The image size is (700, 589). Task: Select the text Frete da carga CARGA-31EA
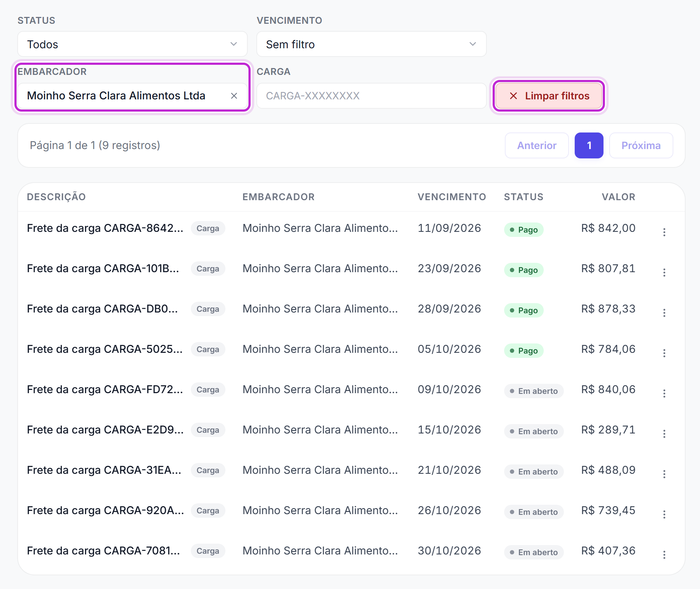coord(104,470)
